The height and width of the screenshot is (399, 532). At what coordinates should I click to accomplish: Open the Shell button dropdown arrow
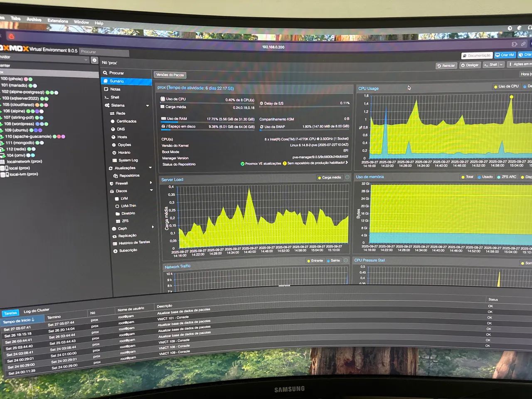[x=501, y=65]
